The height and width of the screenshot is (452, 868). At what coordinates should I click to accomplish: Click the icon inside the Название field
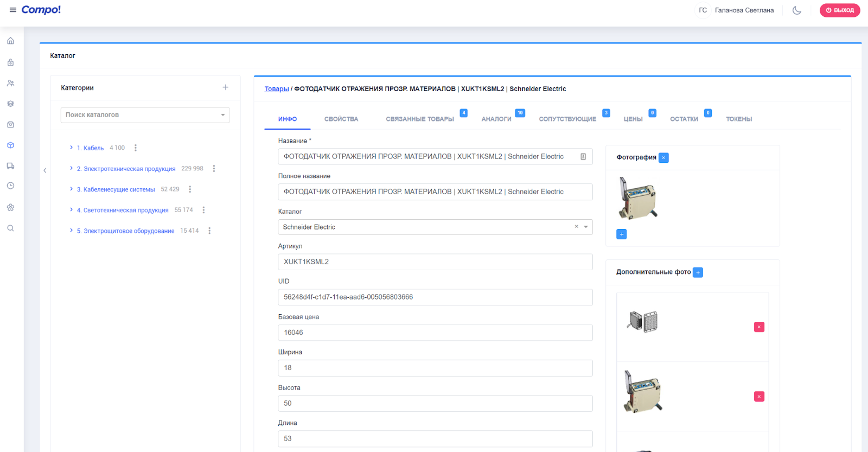583,157
